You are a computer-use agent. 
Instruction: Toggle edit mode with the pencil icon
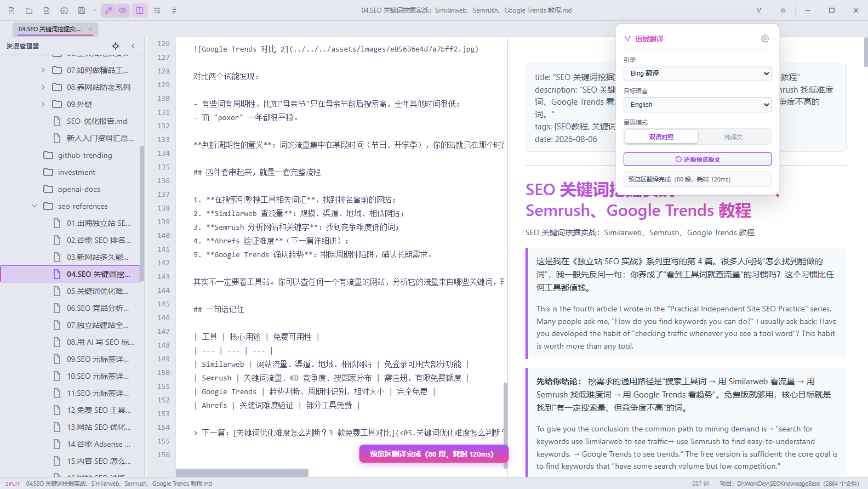tap(108, 10)
